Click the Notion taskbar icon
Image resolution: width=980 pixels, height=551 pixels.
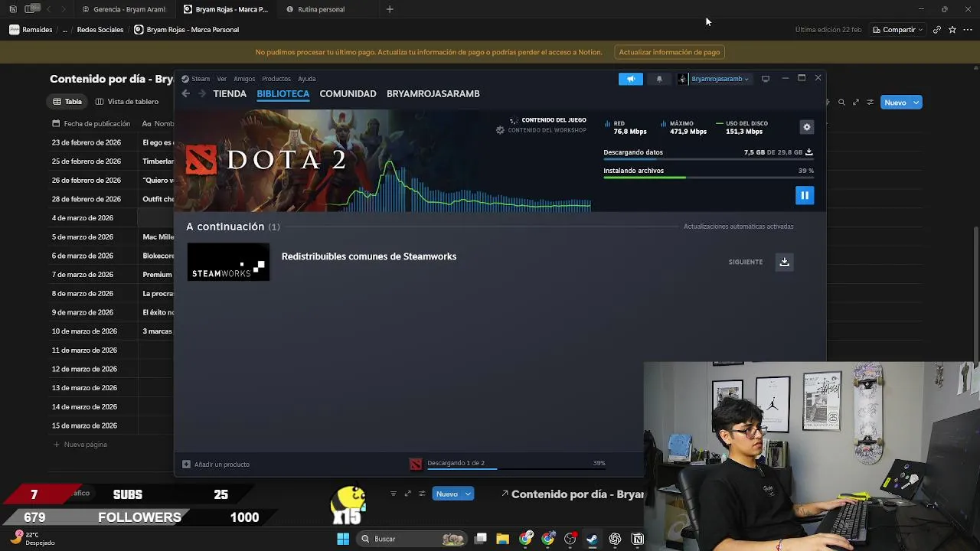(637, 539)
